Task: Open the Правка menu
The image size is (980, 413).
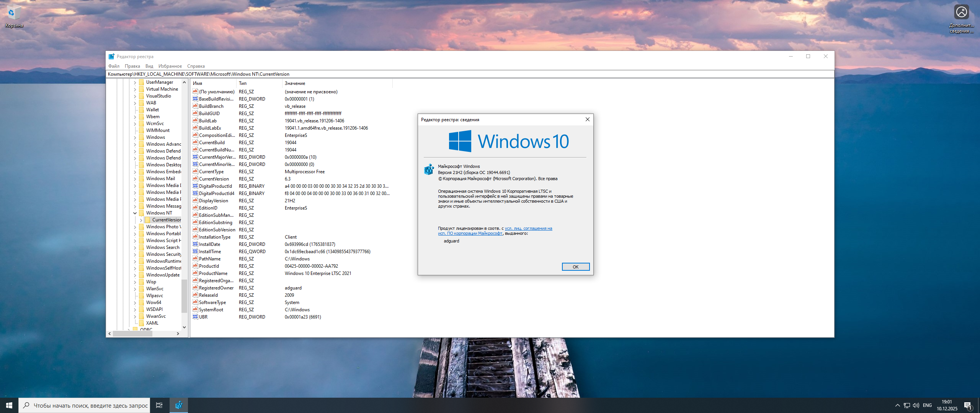Action: pyautogui.click(x=132, y=66)
